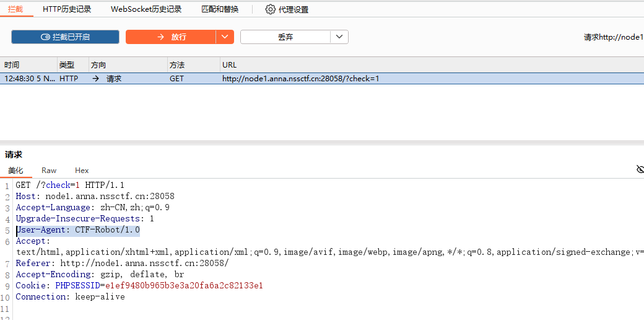Click the Cookie PHPSESSID line in the request

pos(139,286)
